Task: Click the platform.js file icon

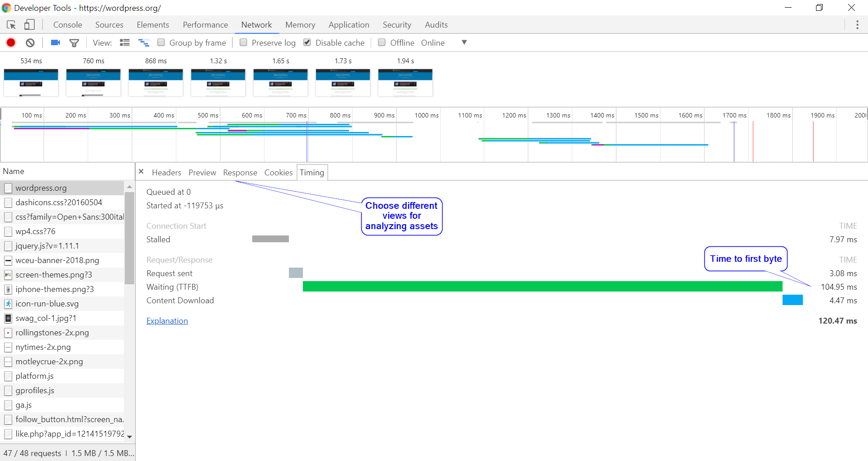Action: 8,376
